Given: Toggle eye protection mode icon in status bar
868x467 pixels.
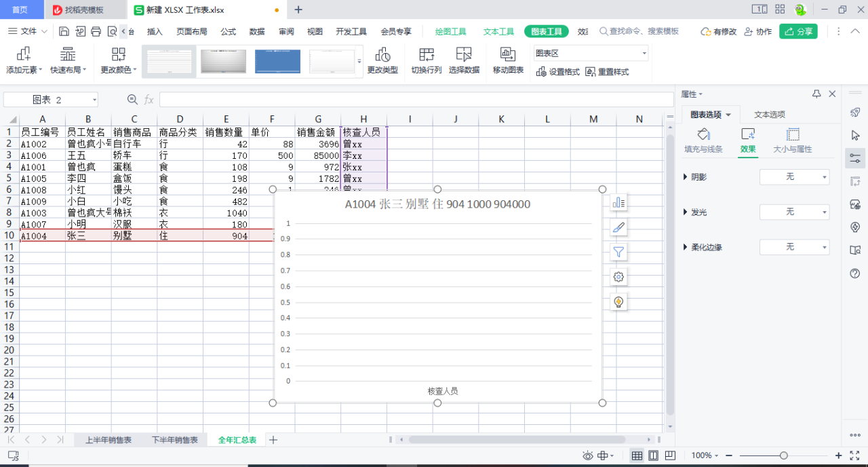Looking at the screenshot, I should pos(587,455).
